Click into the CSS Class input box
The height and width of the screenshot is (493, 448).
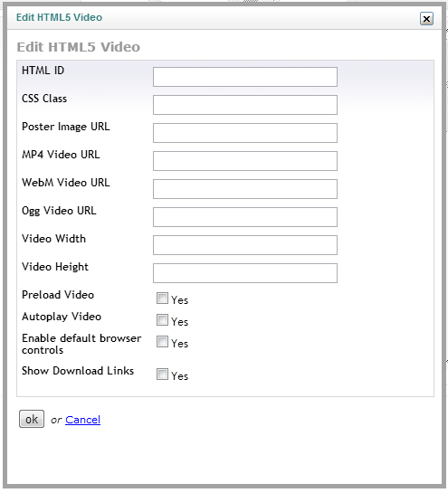[245, 105]
